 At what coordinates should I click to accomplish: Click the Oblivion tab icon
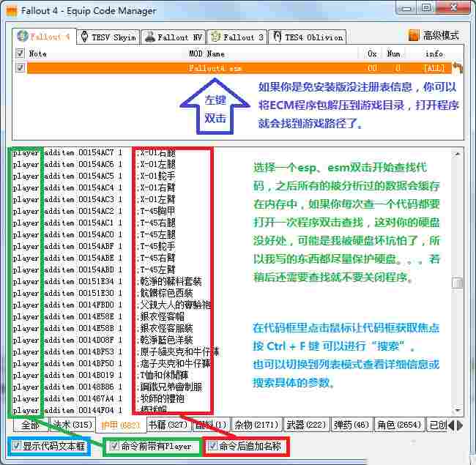277,37
